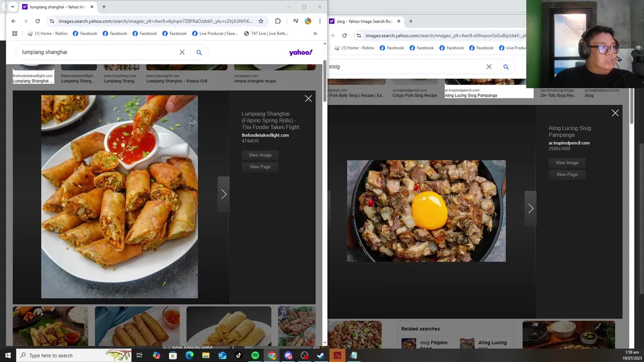The image size is (644, 362).
Task: Open Lumpiang Shanghai (Filipino Spring Rolls) title
Action: point(270,121)
